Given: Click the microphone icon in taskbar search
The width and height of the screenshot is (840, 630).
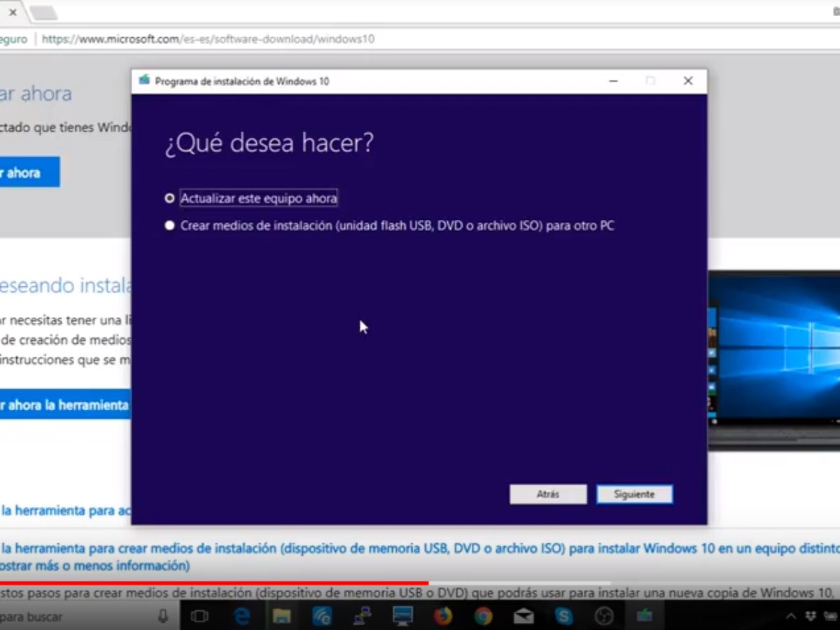Looking at the screenshot, I should click(x=163, y=617).
